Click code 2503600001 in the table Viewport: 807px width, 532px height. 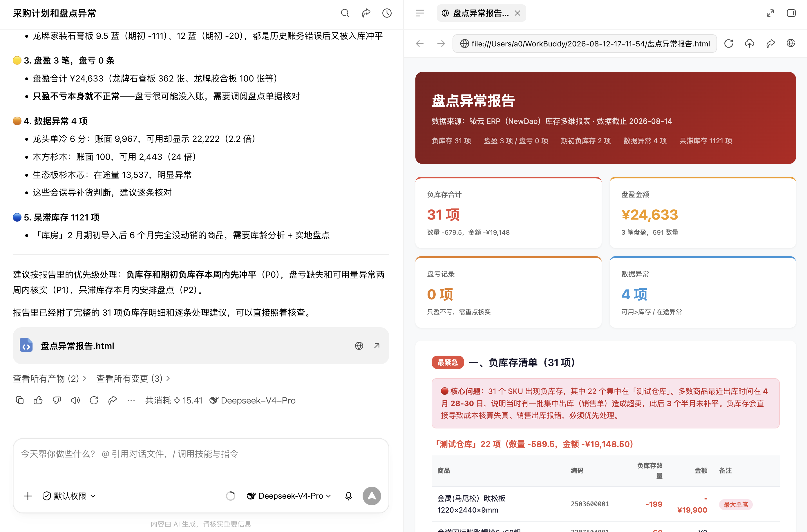pyautogui.click(x=589, y=504)
